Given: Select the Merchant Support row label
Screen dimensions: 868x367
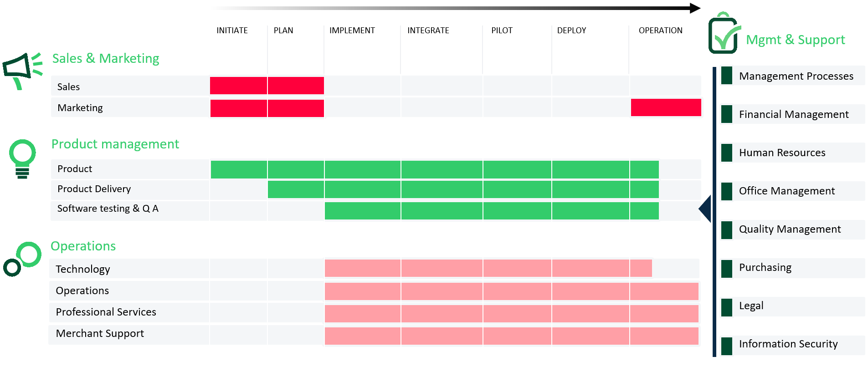Looking at the screenshot, I should pyautogui.click(x=100, y=333).
